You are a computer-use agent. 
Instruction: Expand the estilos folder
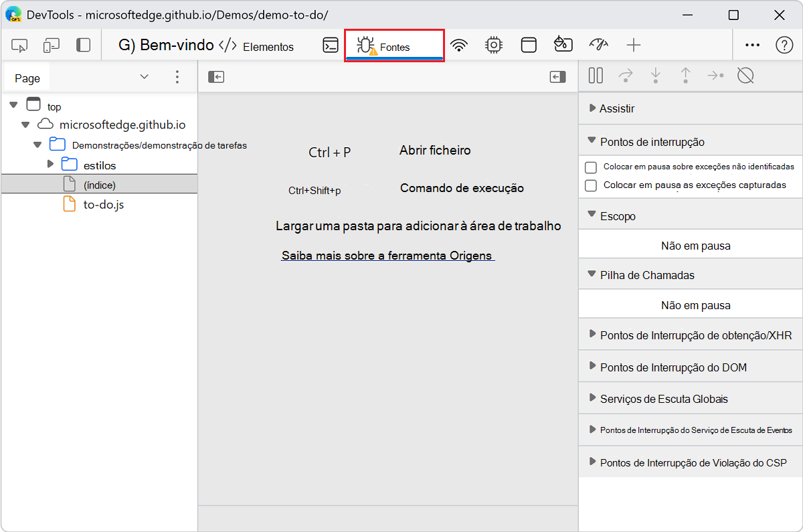tap(51, 165)
